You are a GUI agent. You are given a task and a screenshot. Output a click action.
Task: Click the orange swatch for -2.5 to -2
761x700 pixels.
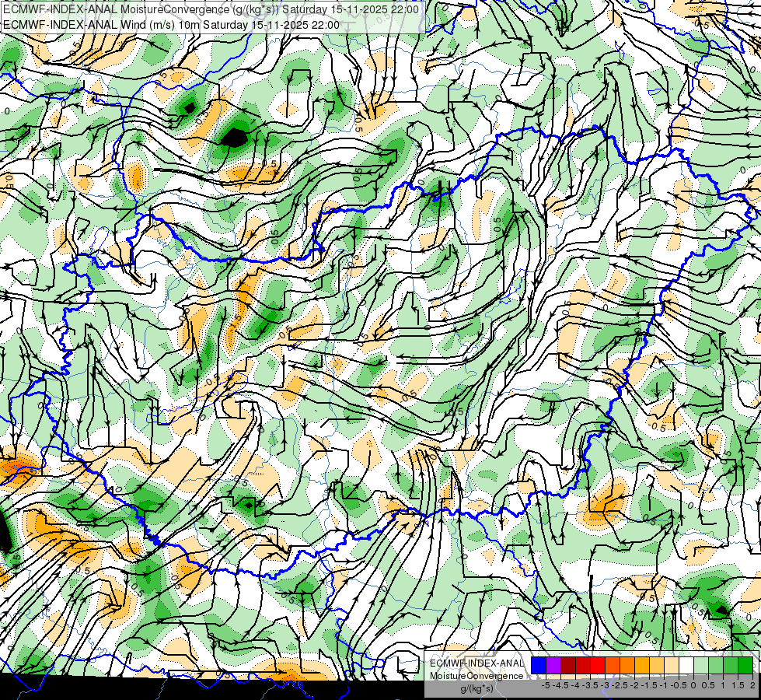click(x=627, y=665)
